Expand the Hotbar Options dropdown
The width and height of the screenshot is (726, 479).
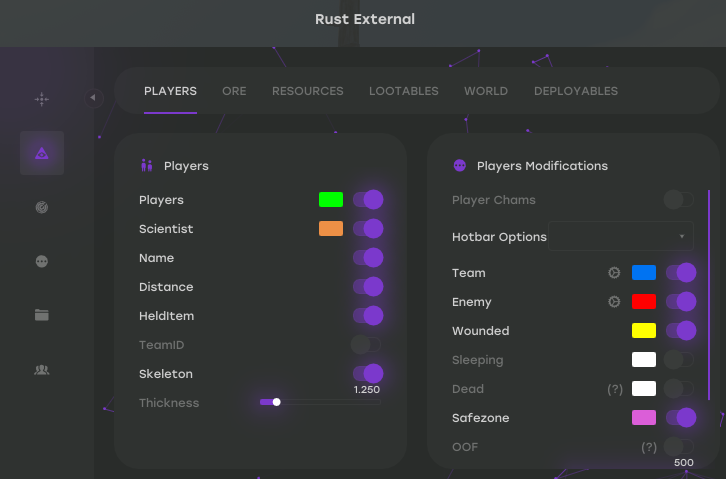(620, 237)
